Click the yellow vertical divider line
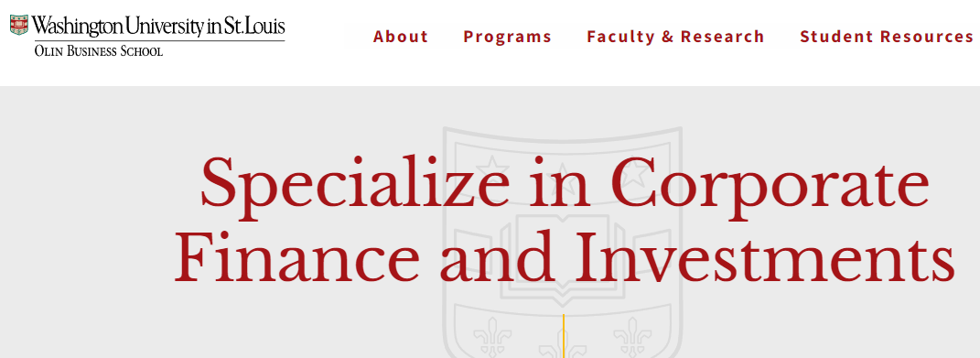 [x=563, y=336]
